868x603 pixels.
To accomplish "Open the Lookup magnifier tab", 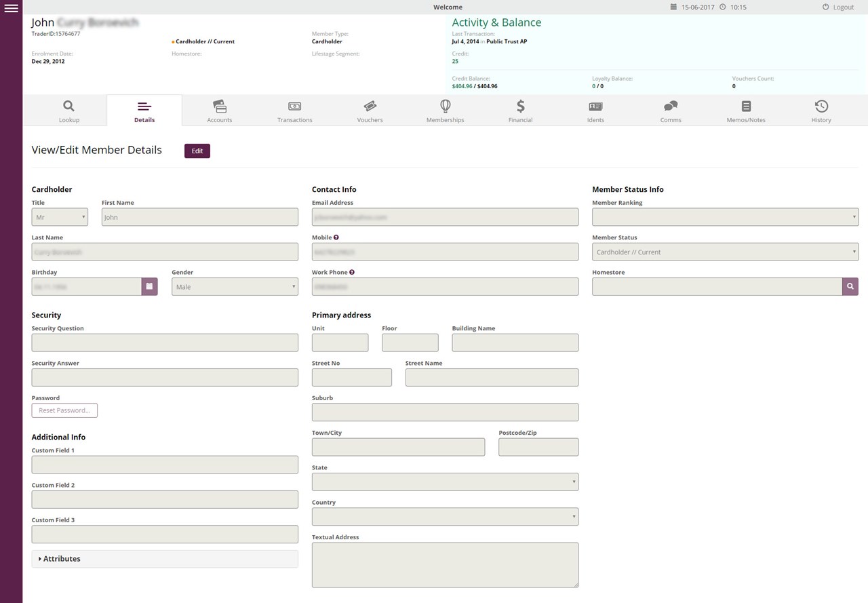I will pos(68,111).
